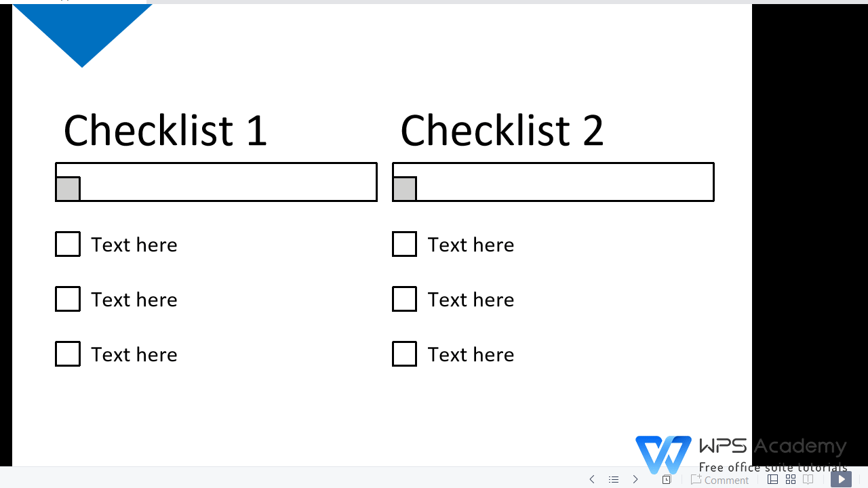Check the last Text here box under Checklist 2
Viewport: 868px width, 488px height.
(x=404, y=353)
